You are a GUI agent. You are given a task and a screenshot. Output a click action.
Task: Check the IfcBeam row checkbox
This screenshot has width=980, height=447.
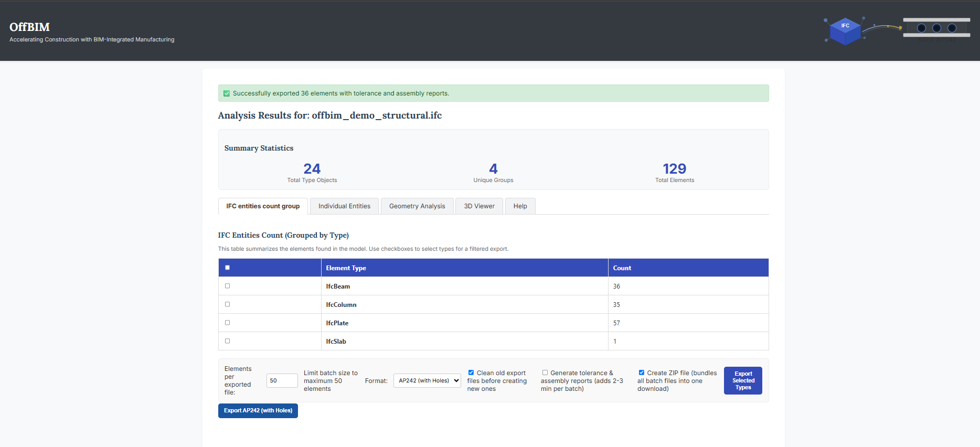(228, 286)
